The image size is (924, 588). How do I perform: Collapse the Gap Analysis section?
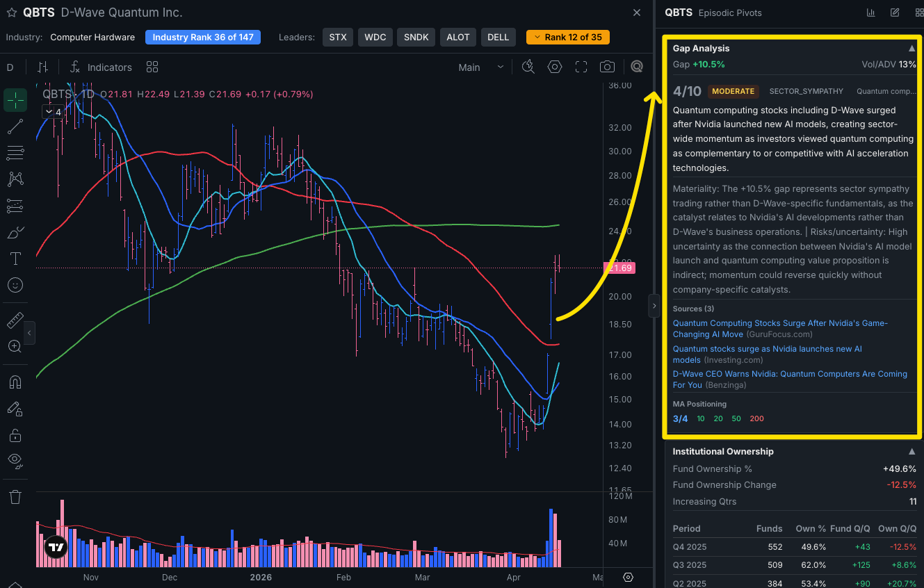click(911, 49)
